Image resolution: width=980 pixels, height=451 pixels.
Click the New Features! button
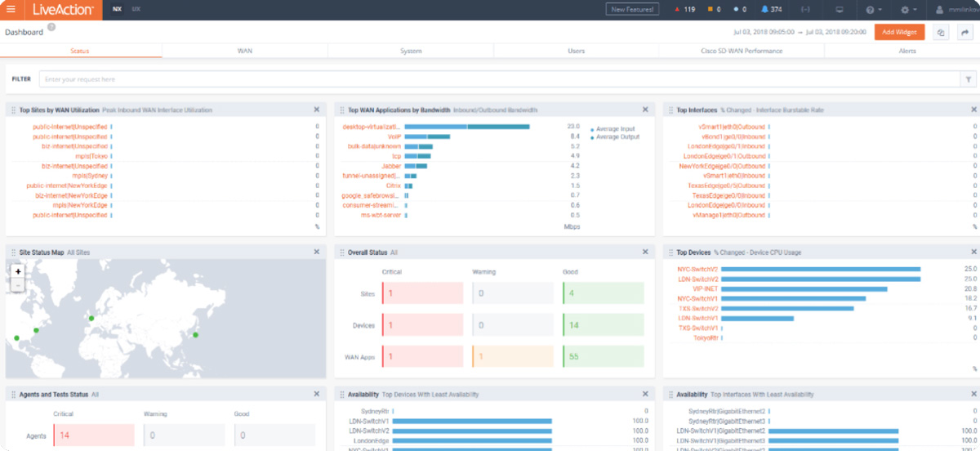click(632, 10)
